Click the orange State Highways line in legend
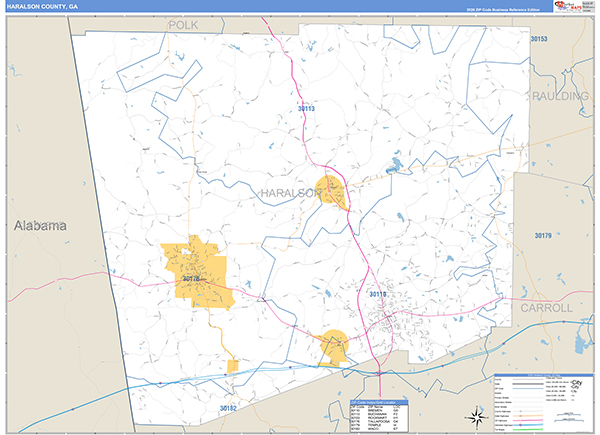The image size is (600, 435). [x=528, y=416]
